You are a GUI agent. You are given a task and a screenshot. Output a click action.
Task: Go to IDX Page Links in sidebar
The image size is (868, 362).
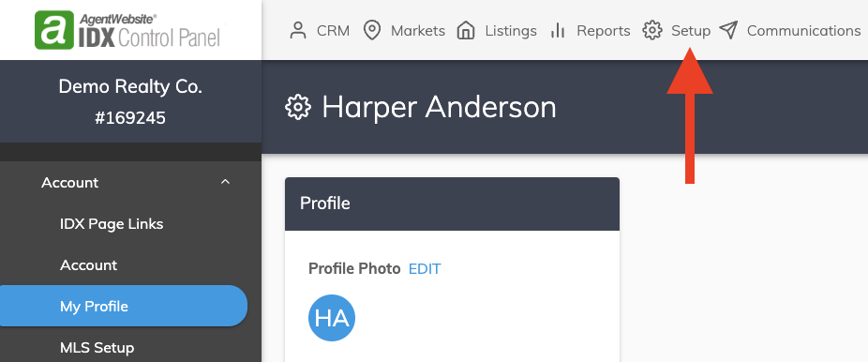tap(112, 224)
